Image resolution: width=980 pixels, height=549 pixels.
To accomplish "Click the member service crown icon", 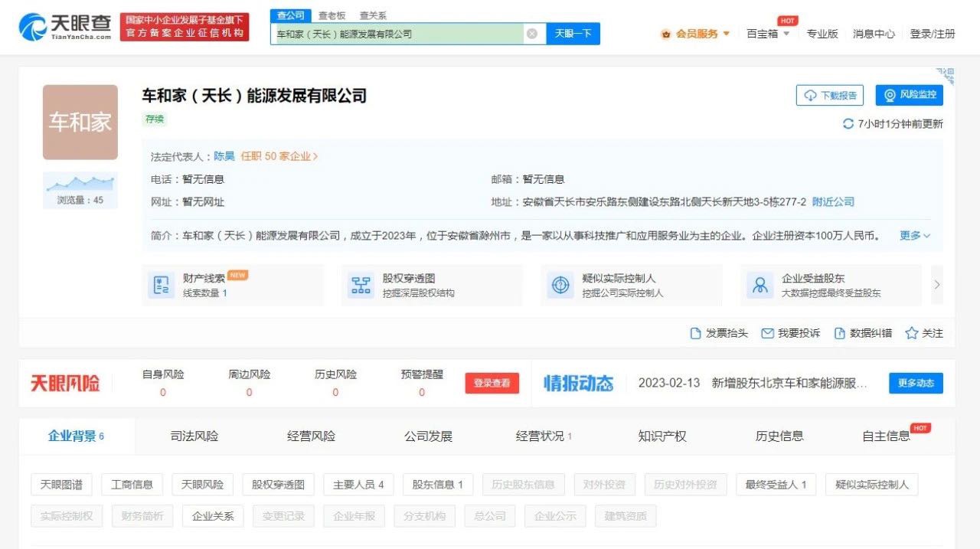I will (666, 34).
